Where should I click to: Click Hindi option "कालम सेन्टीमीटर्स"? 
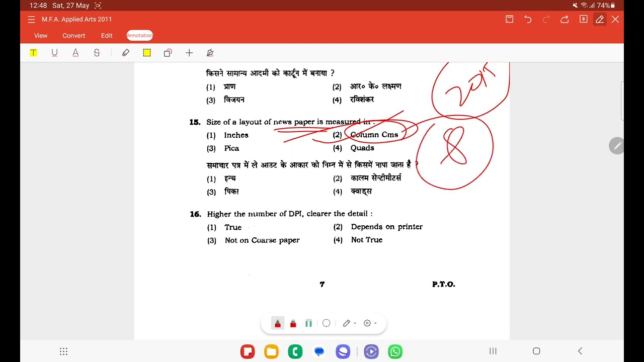tap(376, 178)
